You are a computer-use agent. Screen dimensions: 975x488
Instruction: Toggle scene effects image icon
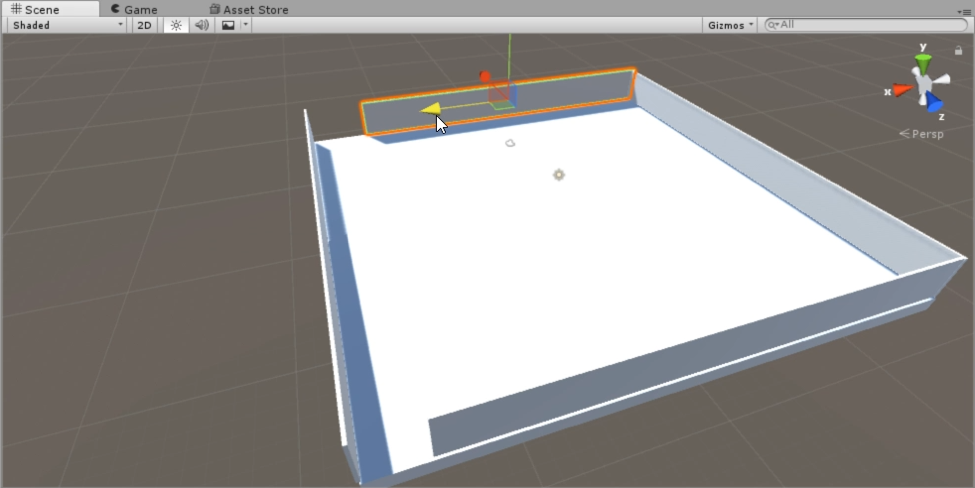pos(228,25)
